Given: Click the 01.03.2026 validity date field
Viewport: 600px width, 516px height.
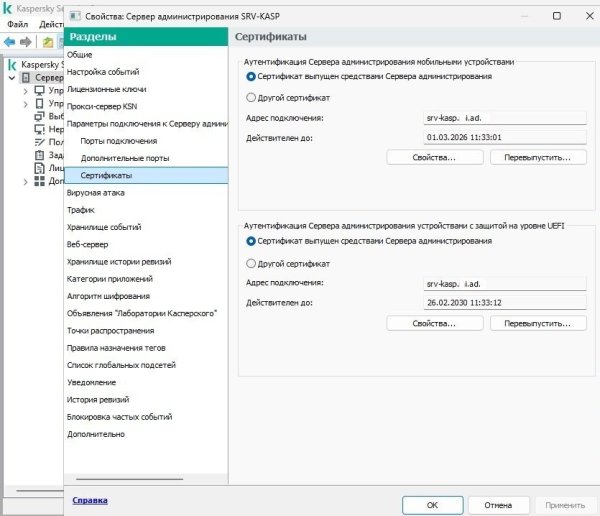Looking at the screenshot, I should tap(505, 137).
